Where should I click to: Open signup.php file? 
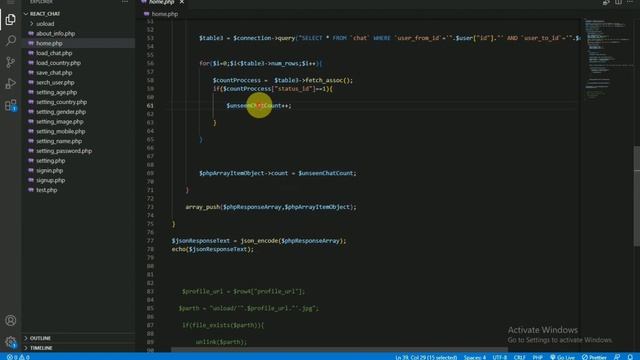[50, 180]
